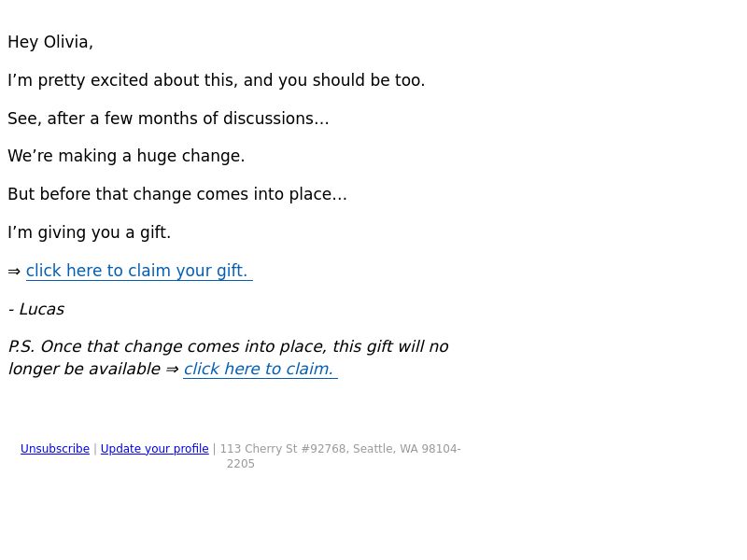The image size is (747, 560).
Task: Click the first line of the P.S. paragraph
Action: tap(228, 346)
